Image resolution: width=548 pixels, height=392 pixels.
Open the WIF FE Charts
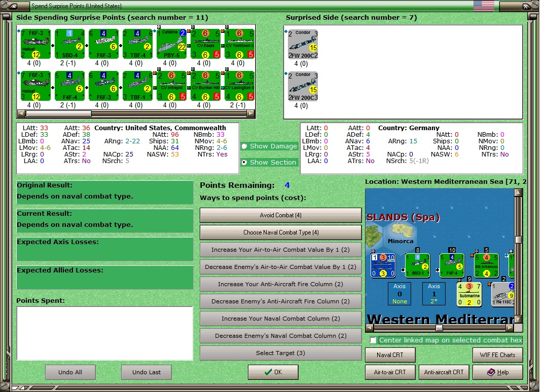point(498,355)
